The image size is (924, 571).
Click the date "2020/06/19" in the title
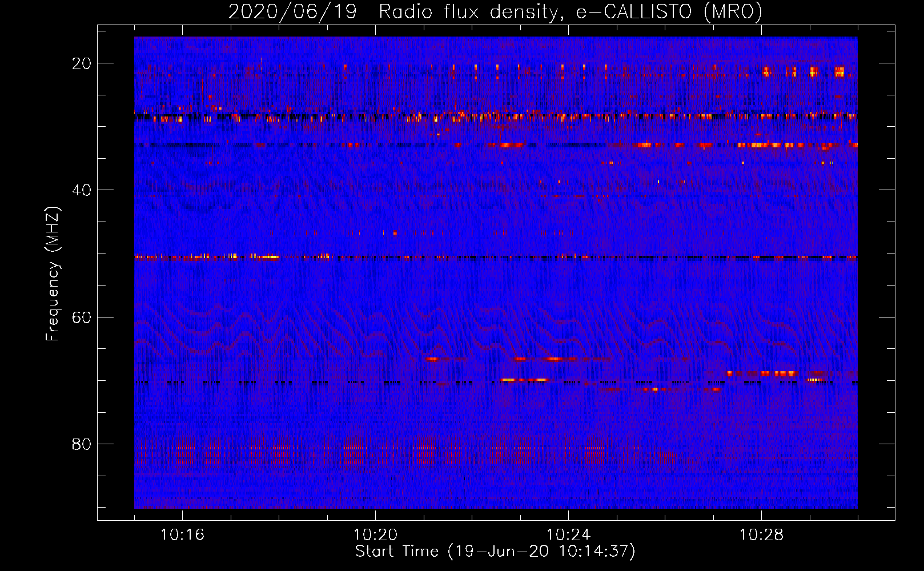coord(293,11)
